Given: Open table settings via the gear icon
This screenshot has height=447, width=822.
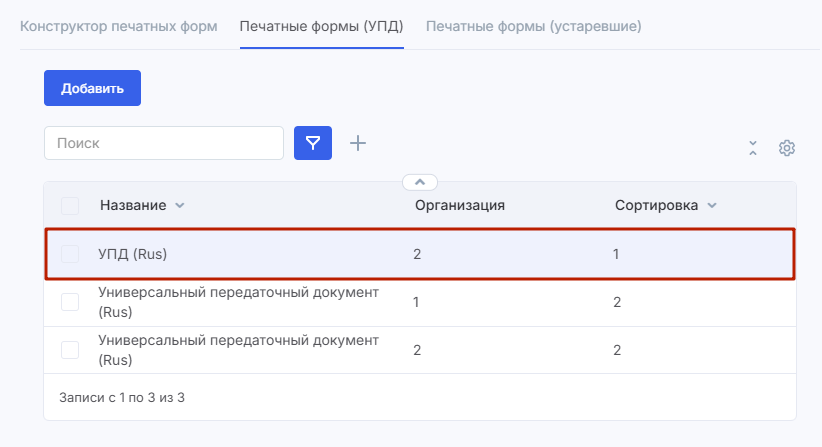Looking at the screenshot, I should pos(787,148).
